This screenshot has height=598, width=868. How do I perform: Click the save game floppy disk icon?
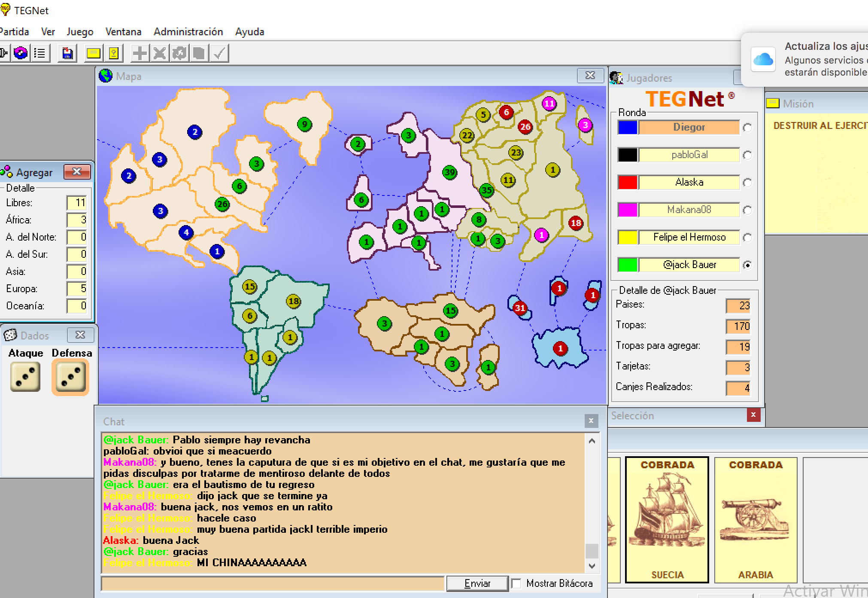[x=67, y=53]
